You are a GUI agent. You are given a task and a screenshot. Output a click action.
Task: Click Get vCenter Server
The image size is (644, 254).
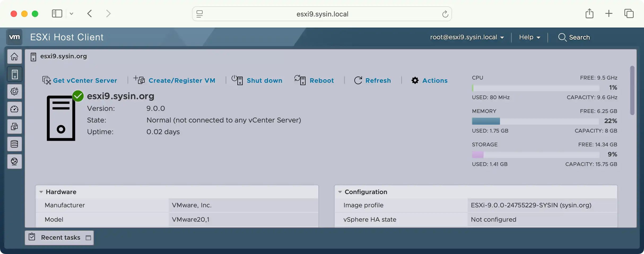tap(84, 80)
